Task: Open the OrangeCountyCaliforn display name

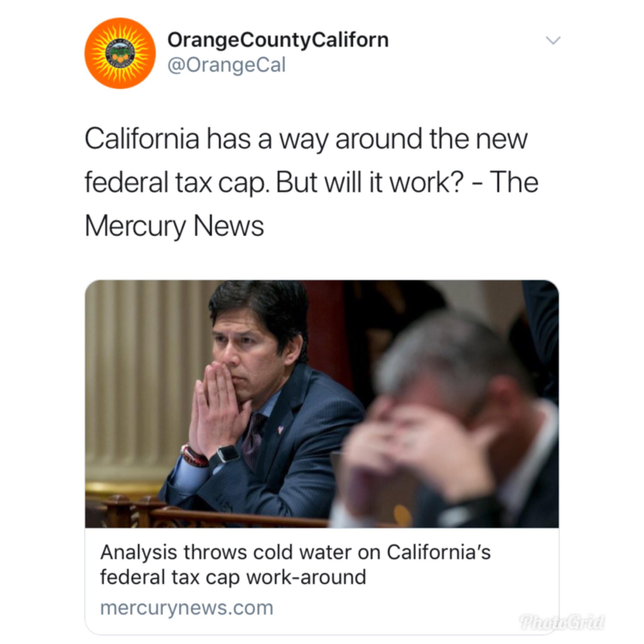Action: tap(278, 40)
